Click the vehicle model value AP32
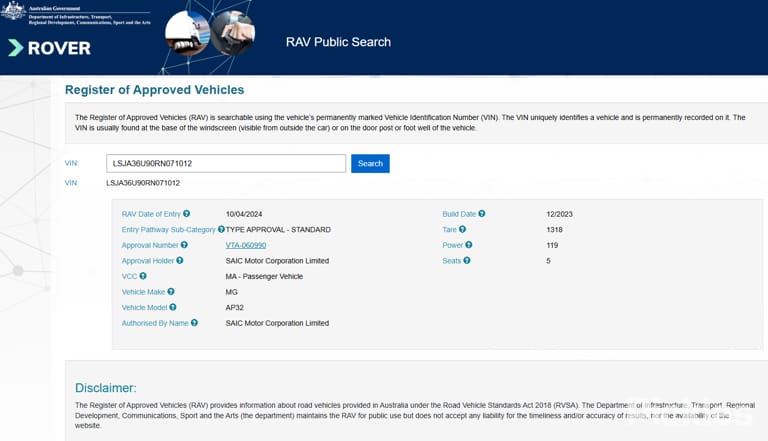Viewport: 768px width, 441px height. tap(235, 308)
